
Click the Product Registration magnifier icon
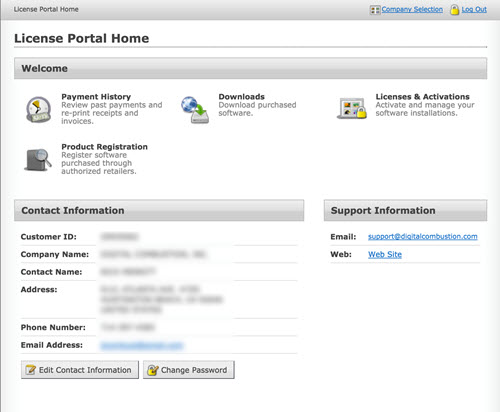click(38, 160)
